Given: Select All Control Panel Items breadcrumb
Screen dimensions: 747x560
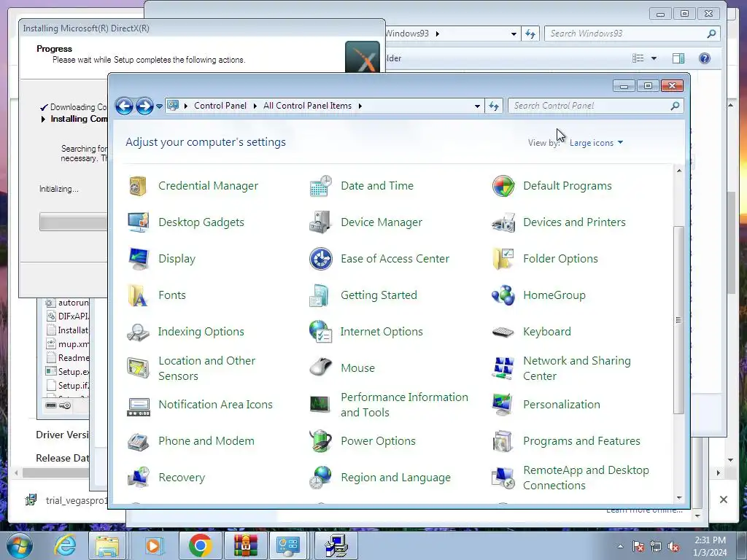Looking at the screenshot, I should [x=307, y=106].
